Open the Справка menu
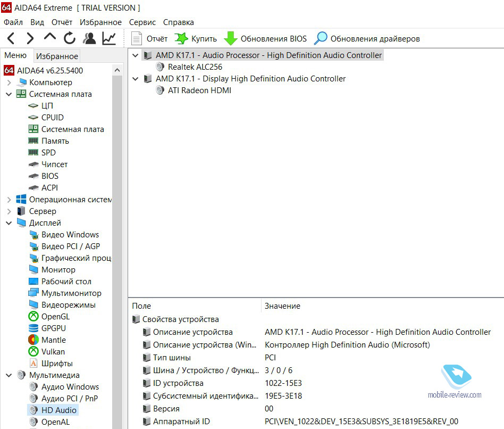The width and height of the screenshot is (504, 429). tap(179, 22)
